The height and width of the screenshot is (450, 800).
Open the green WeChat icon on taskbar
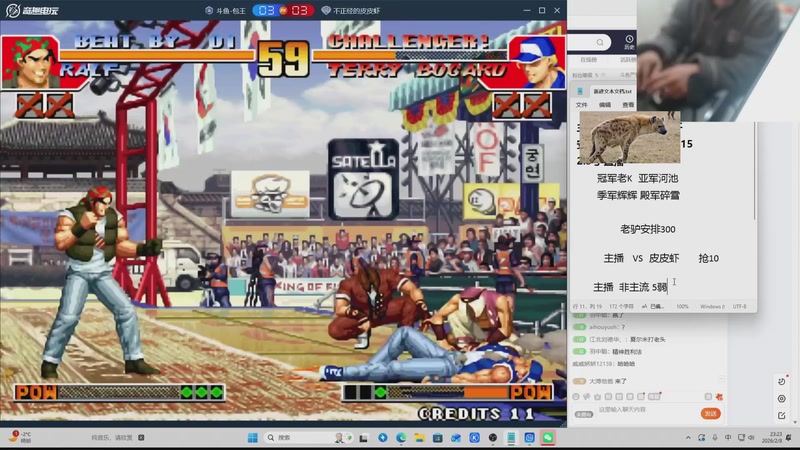coord(548,438)
